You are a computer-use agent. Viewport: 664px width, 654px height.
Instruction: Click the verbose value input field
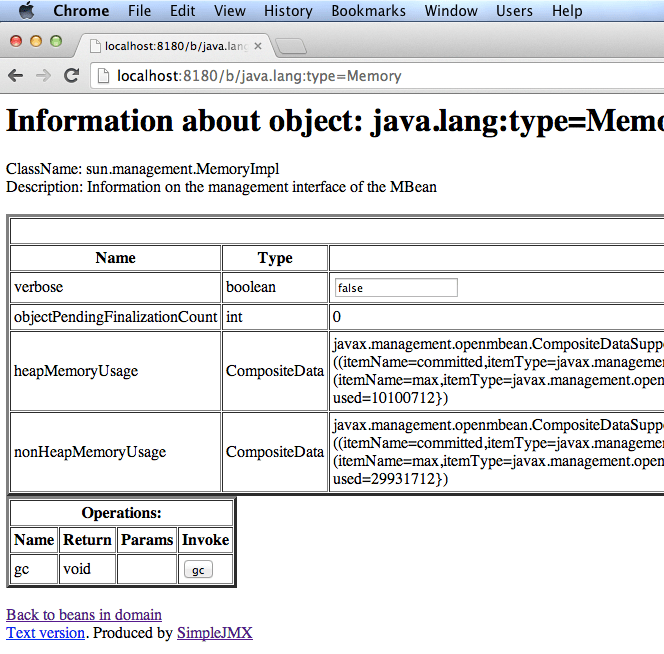396,288
